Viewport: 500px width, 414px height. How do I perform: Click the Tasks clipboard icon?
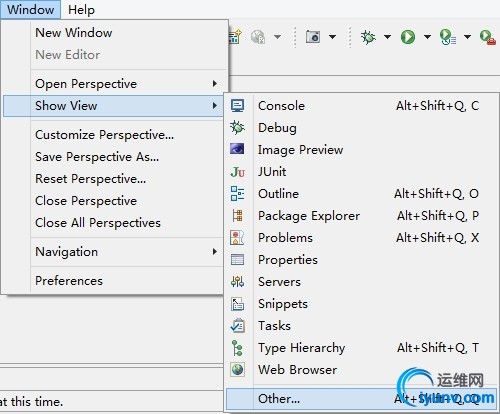tap(238, 326)
